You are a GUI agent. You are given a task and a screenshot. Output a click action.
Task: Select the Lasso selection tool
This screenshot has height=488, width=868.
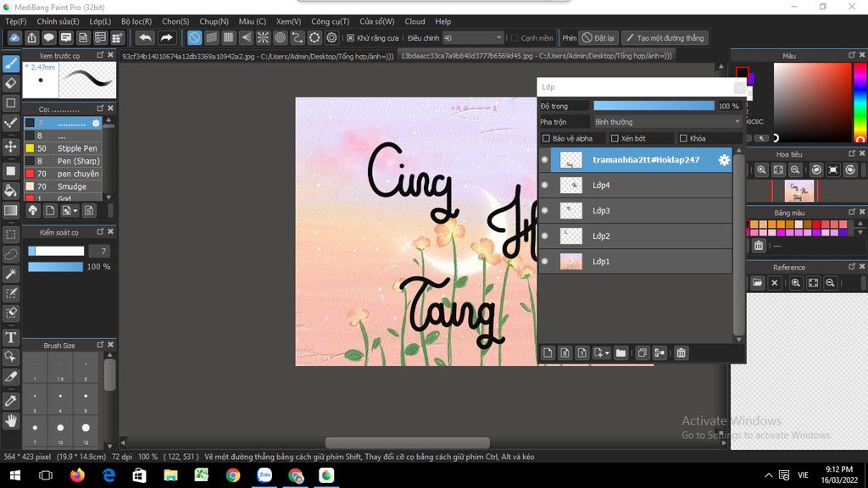pos(10,254)
